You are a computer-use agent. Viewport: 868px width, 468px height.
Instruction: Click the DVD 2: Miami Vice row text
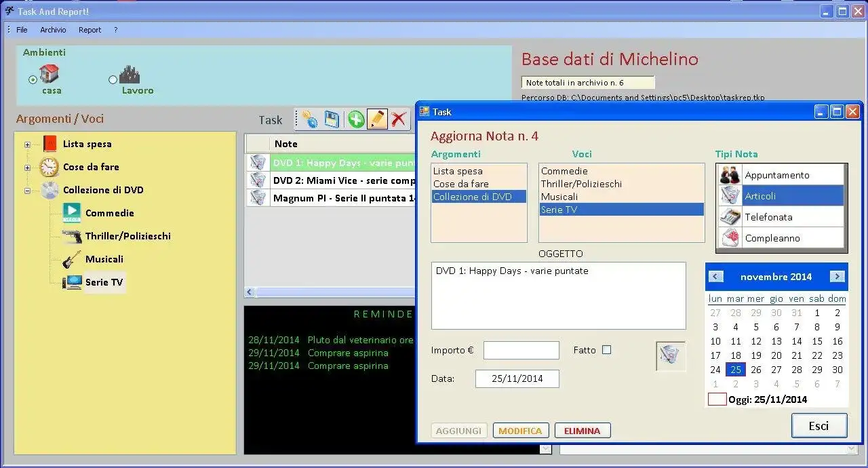pos(344,180)
